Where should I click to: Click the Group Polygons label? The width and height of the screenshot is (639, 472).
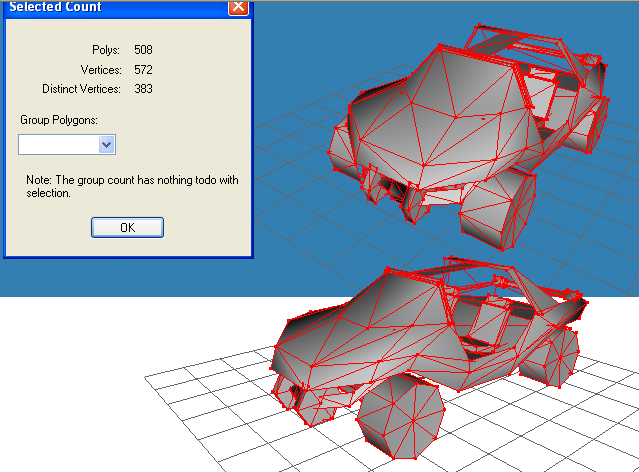pos(59,120)
